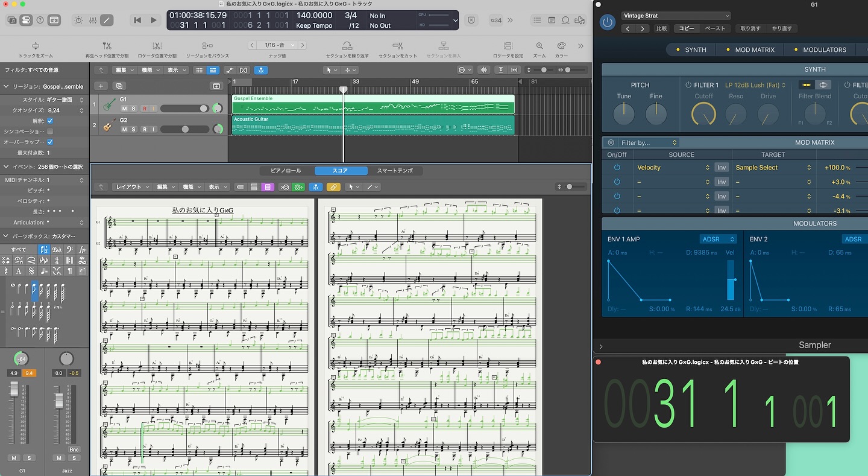Click the 比較 compare button
This screenshot has width=868, height=476.
click(661, 28)
